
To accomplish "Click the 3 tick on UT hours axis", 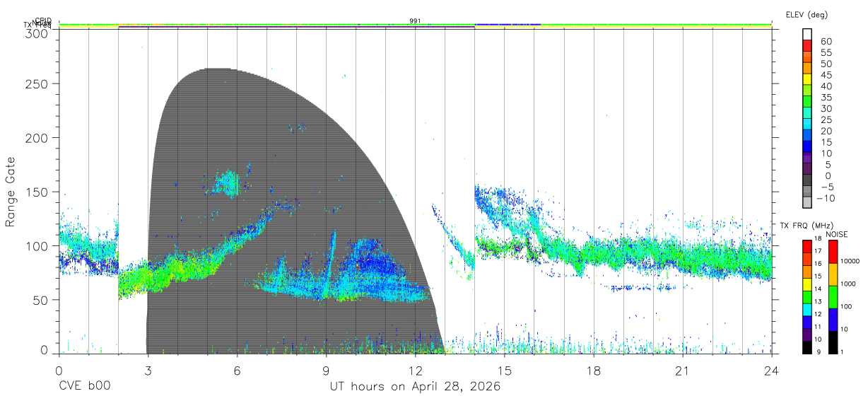I will [148, 371].
